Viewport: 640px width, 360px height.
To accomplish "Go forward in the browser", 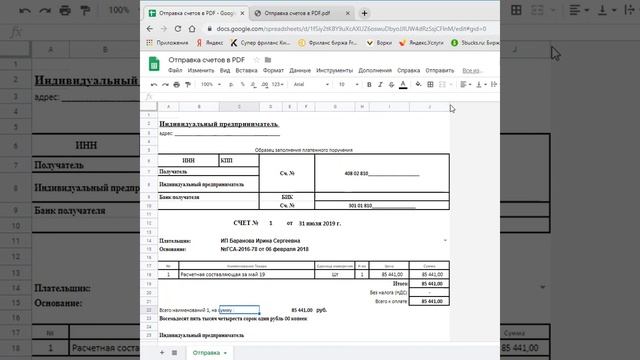I will [x=164, y=29].
